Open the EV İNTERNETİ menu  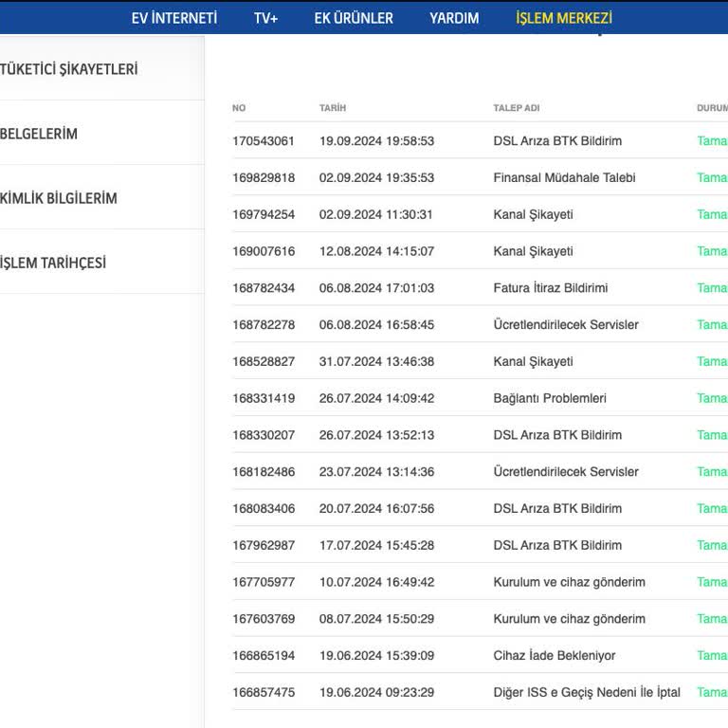[173, 18]
